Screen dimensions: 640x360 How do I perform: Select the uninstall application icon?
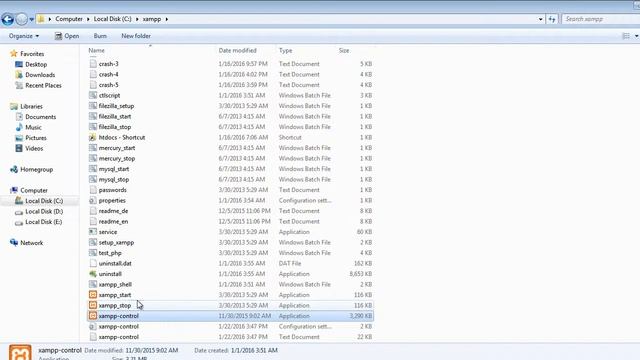coord(93,274)
